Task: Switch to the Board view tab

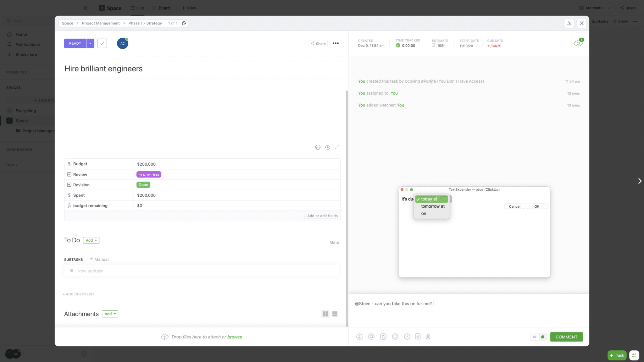Action: 161,8
